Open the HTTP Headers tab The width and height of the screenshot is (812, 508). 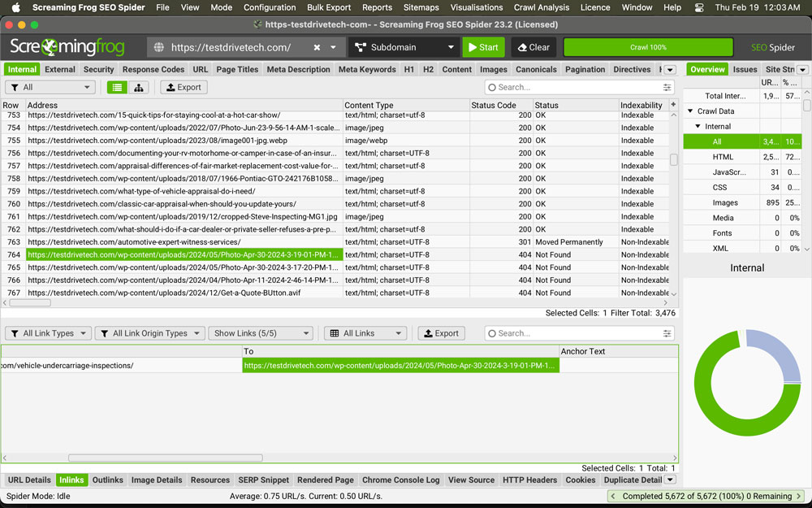[x=529, y=480]
